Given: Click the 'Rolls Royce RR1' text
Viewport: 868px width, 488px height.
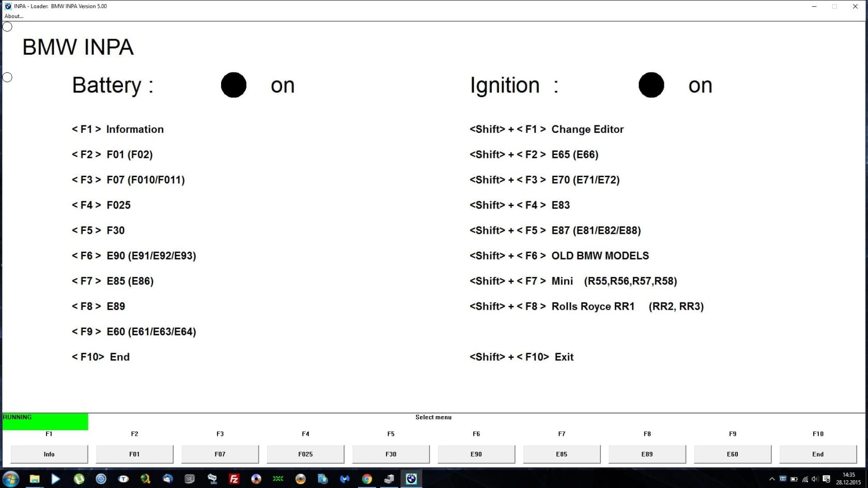Looking at the screenshot, I should point(593,306).
